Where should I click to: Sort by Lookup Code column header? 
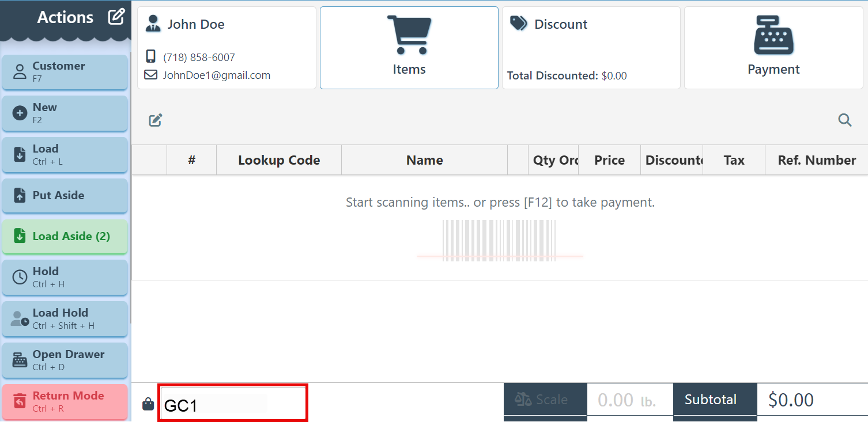tap(278, 161)
